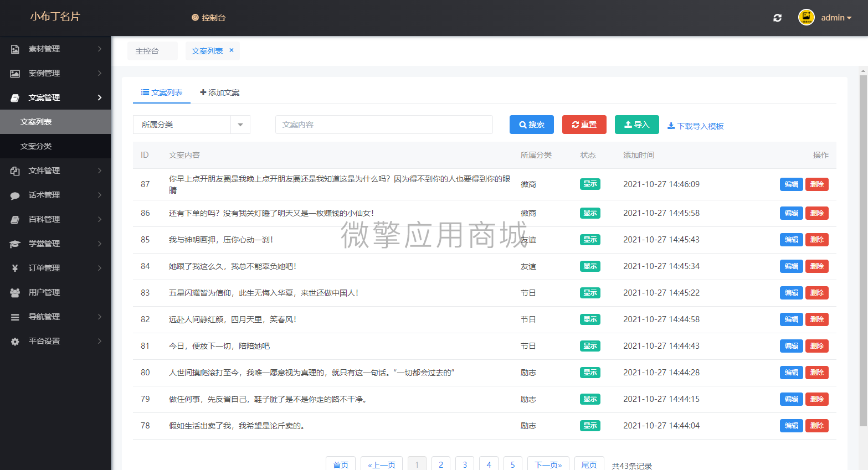This screenshot has height=470, width=868.
Task: Click the blue 搜索 button
Action: [x=532, y=125]
